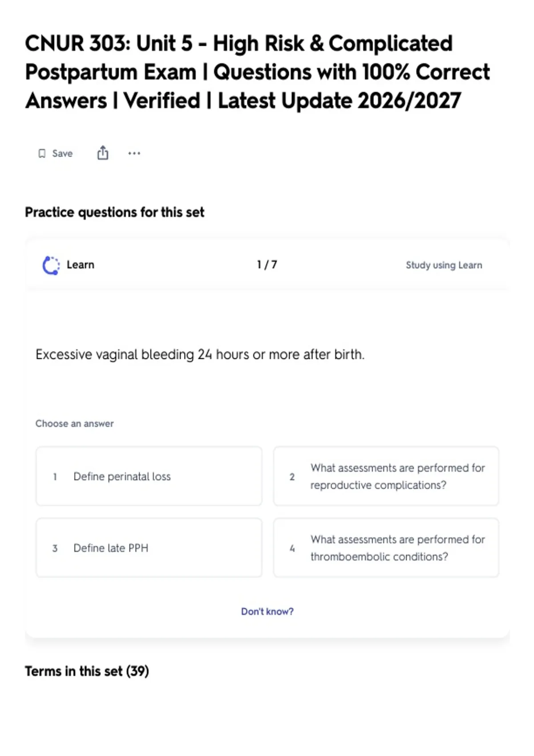Click the Learn circular logo icon
The image size is (534, 756).
51,265
